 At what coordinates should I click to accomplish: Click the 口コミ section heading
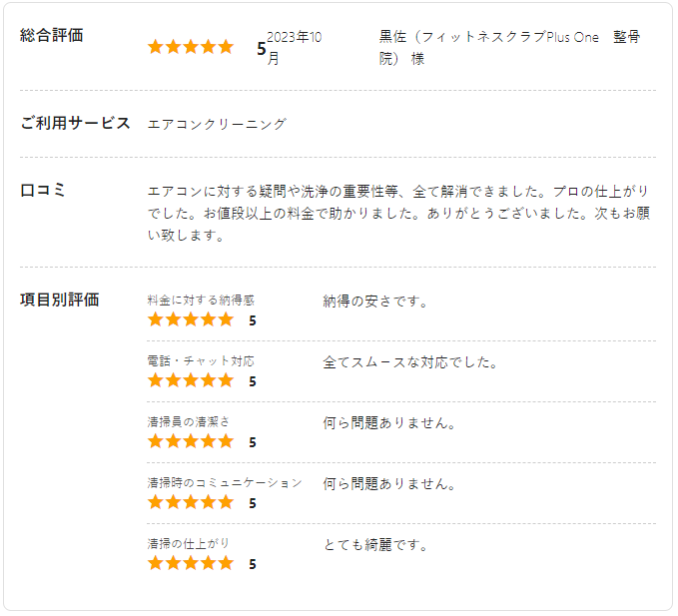click(x=42, y=191)
